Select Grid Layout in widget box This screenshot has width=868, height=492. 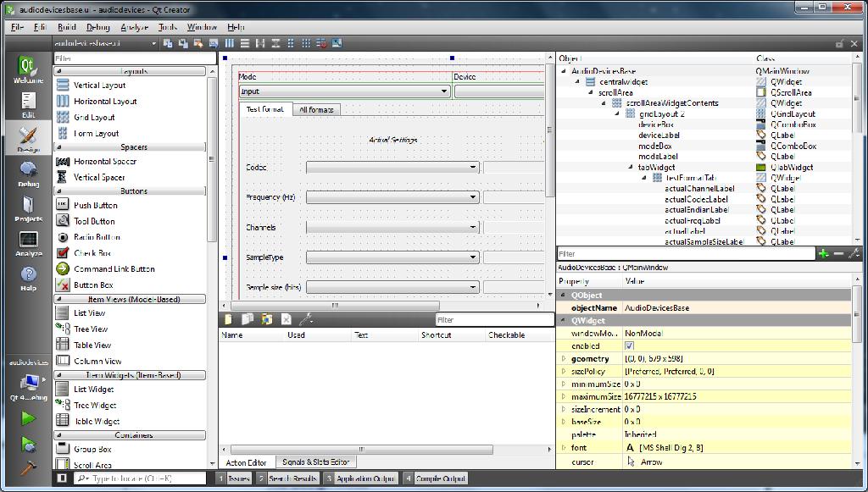[x=94, y=117]
